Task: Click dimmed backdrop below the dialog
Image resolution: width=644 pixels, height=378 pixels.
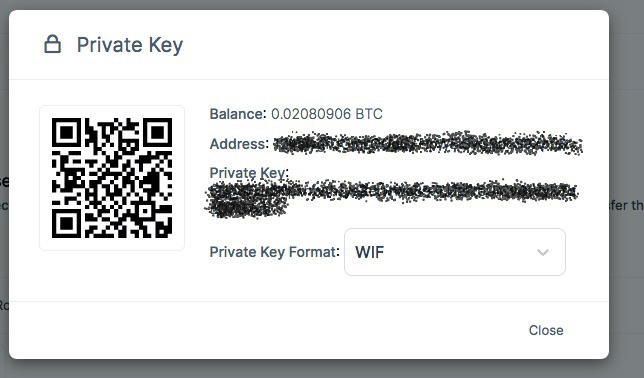Action: click(309, 369)
